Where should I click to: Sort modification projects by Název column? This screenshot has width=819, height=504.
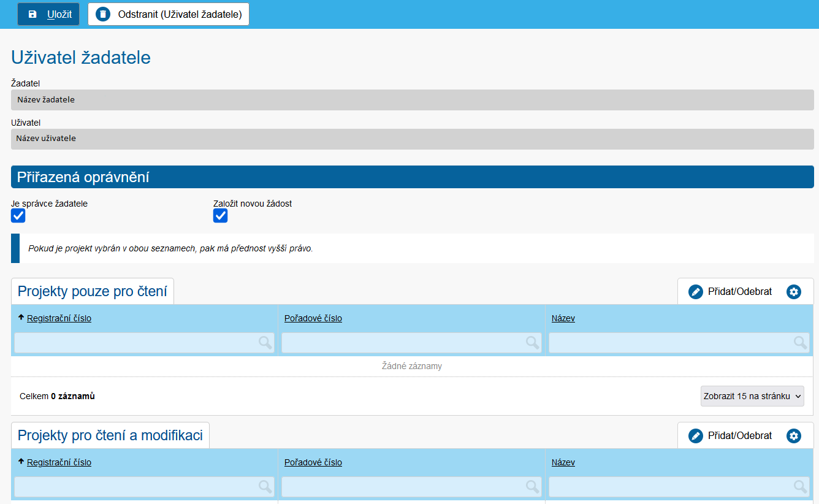click(x=563, y=462)
